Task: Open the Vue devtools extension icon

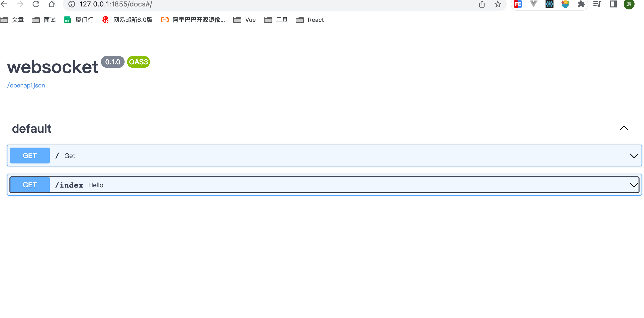Action: click(534, 4)
